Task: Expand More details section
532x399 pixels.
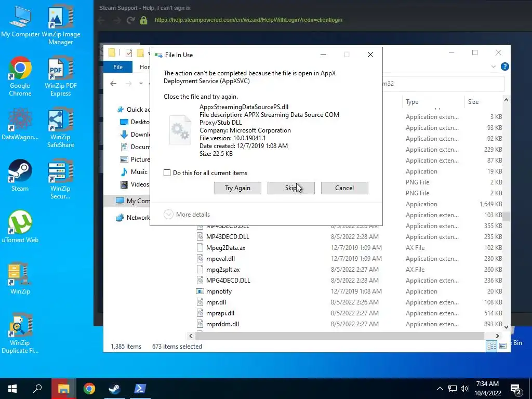Action: click(187, 215)
